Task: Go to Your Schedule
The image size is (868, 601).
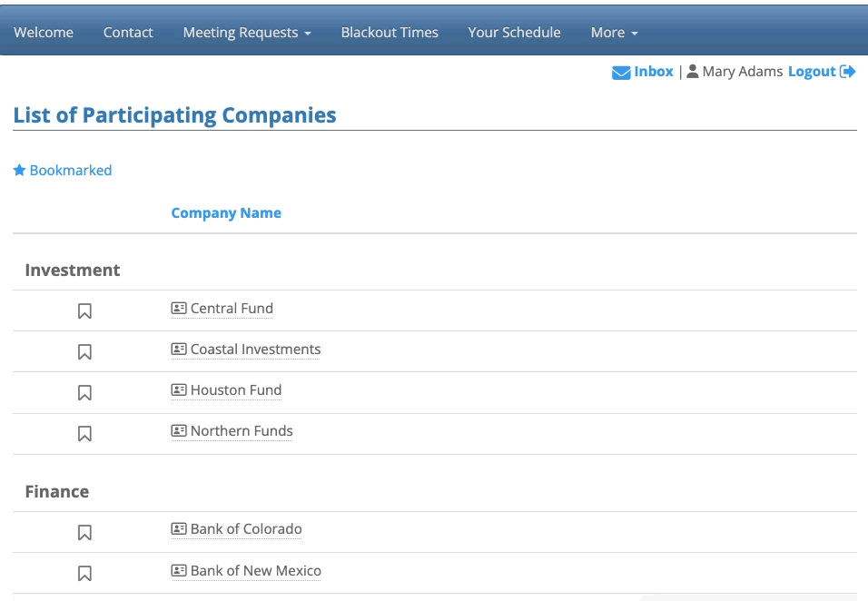Action: tap(514, 33)
